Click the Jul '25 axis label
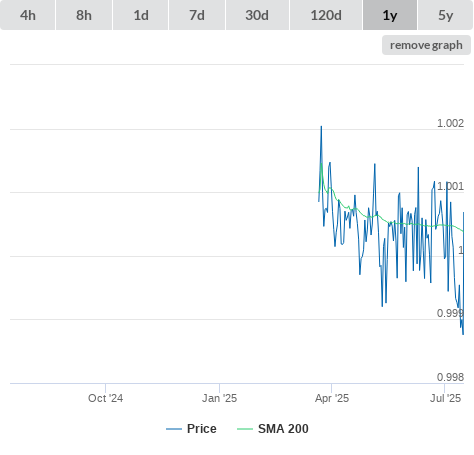This screenshot has width=474, height=455. pos(445,398)
